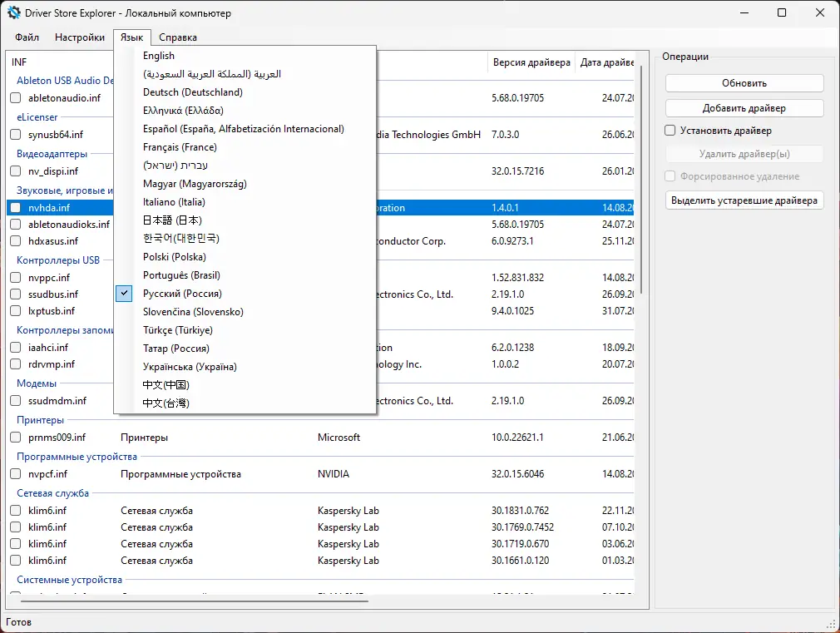
Task: Open the Справка menu
Action: point(177,37)
